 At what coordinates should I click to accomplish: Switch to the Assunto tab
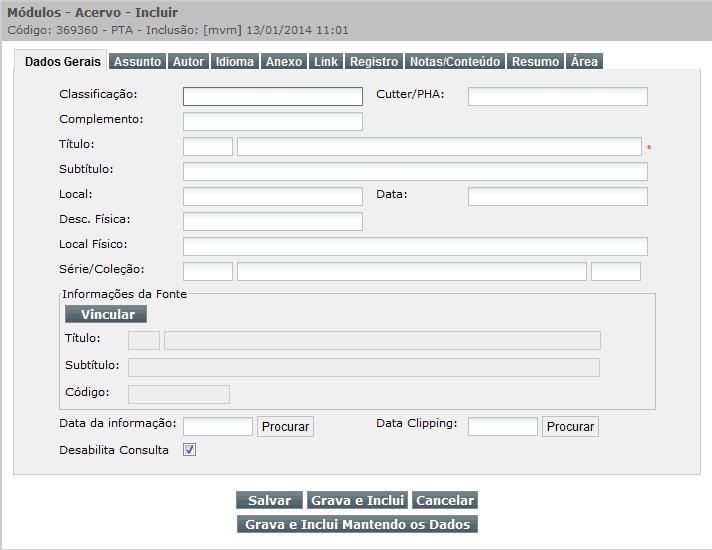pos(137,61)
